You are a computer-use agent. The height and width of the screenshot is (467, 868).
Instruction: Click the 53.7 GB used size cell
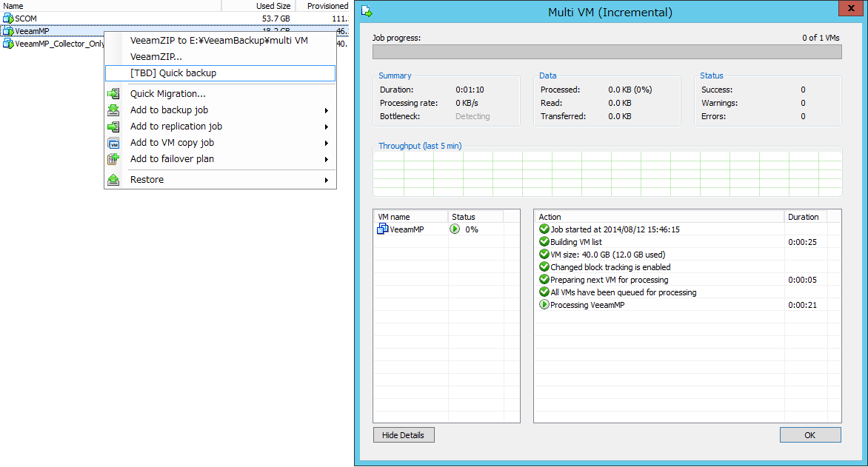276,19
